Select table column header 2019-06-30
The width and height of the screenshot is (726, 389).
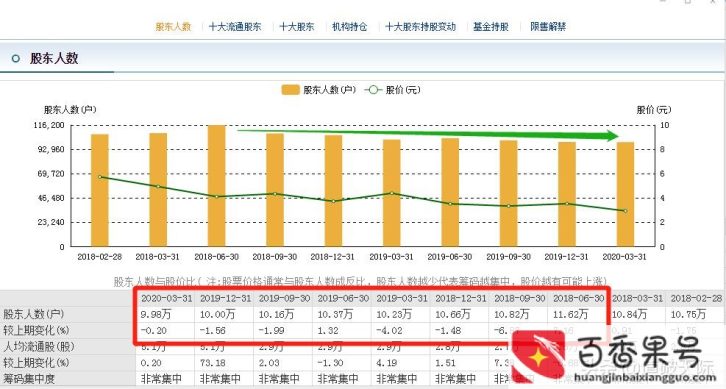tap(343, 299)
